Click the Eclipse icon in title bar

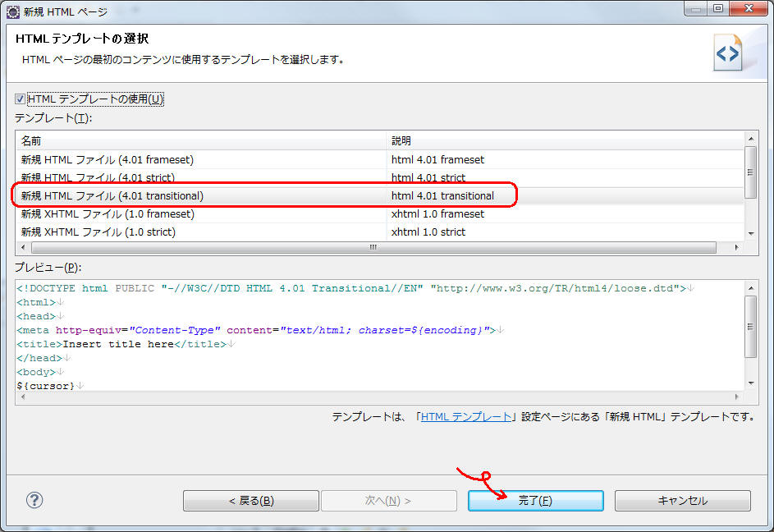tap(13, 11)
